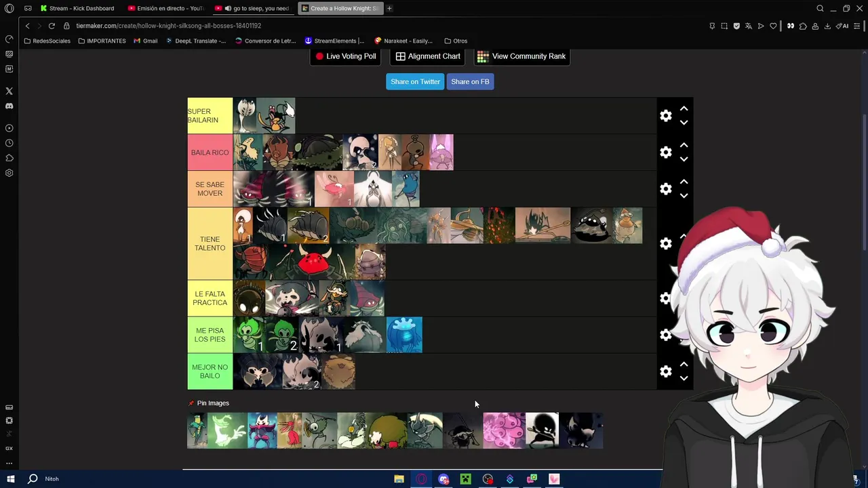868x488 pixels.
Task: Open the extensions cube icon
Action: tap(803, 26)
